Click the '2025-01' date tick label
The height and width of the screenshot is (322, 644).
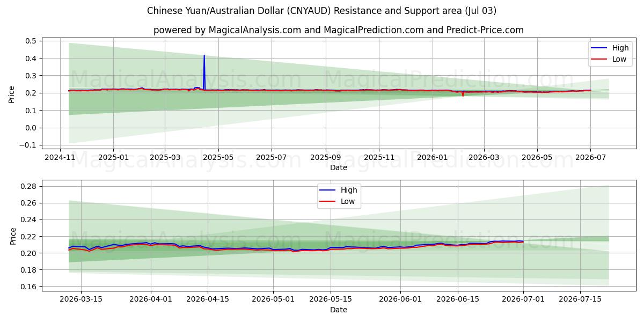tap(114, 157)
